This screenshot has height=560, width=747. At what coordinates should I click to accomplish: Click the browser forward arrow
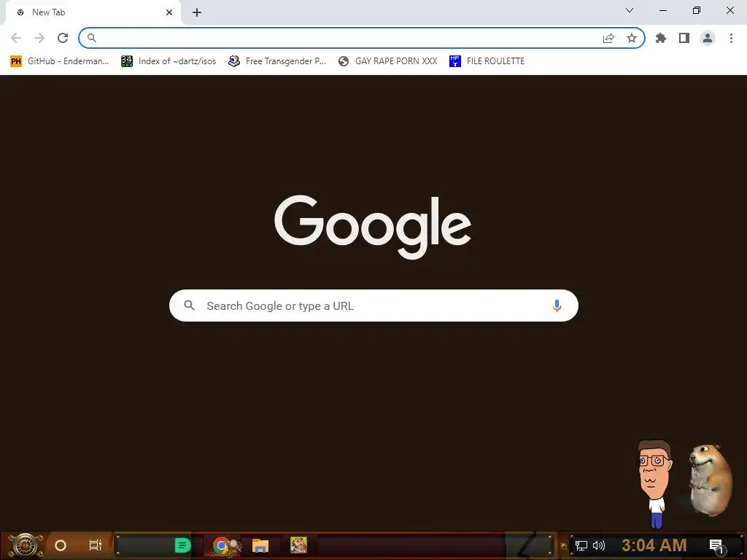coord(39,38)
